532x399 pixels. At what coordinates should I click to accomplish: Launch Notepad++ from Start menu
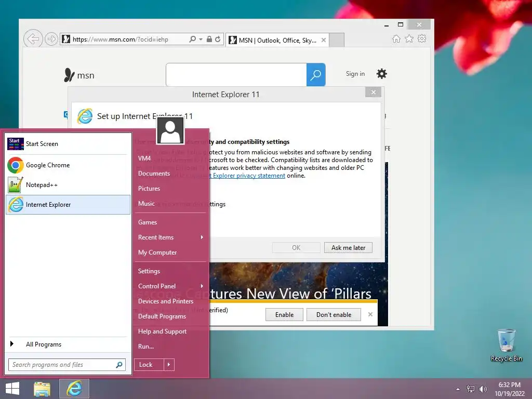[68, 185]
